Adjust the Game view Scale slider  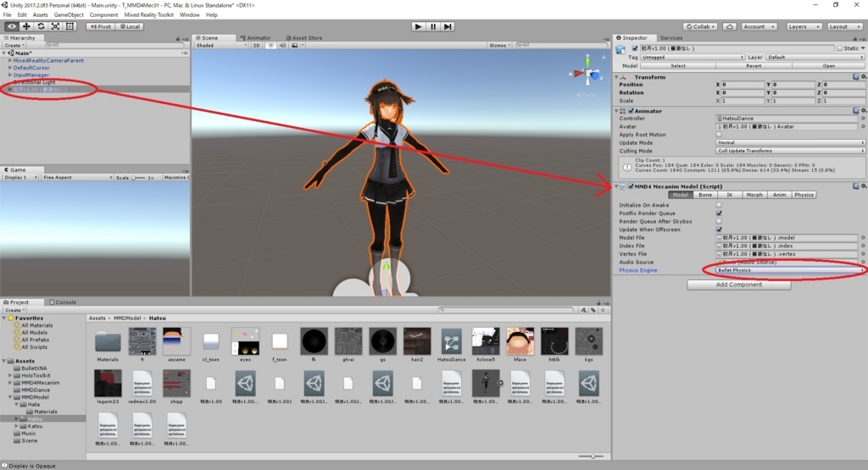(138, 178)
